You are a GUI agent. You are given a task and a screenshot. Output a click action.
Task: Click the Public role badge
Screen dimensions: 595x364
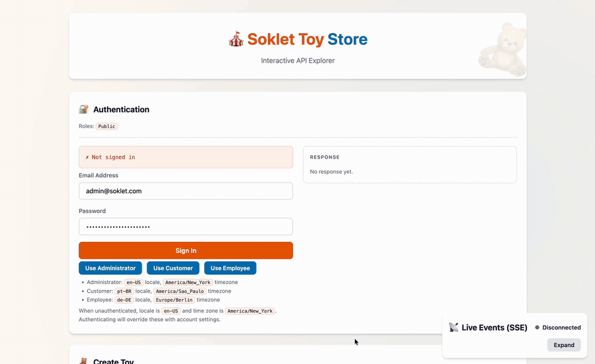(106, 126)
